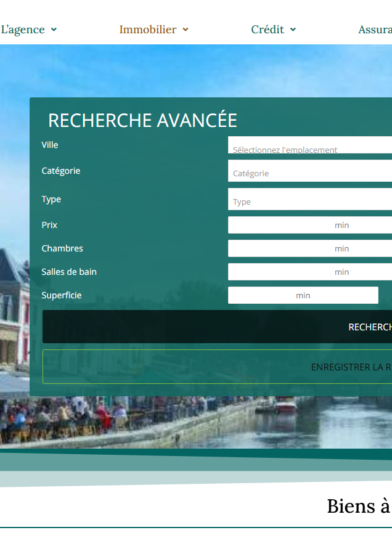392x554 pixels.
Task: Open the Crédit menu text link
Action: (267, 30)
